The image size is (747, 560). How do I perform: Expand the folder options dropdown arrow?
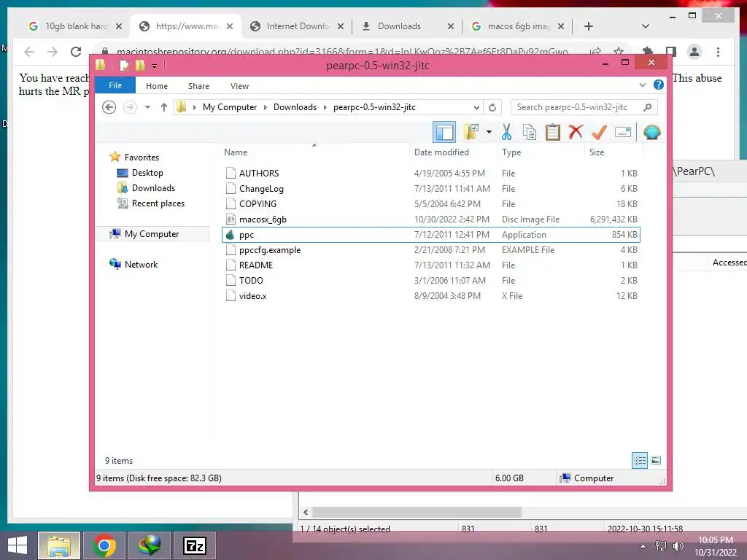[x=489, y=132]
